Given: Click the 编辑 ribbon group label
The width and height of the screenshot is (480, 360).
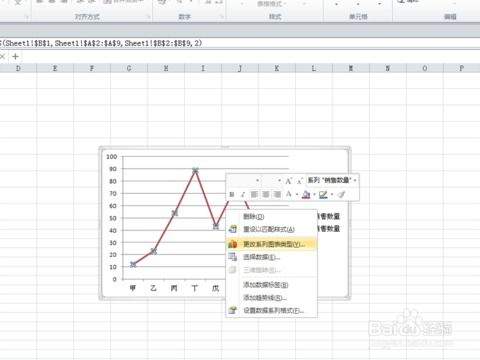Looking at the screenshot, I should tap(450, 17).
